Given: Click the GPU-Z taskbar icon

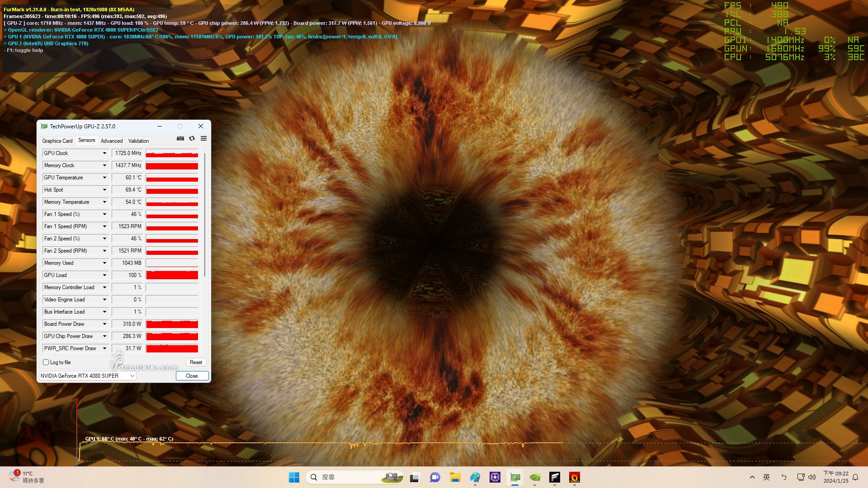Looking at the screenshot, I should [515, 477].
